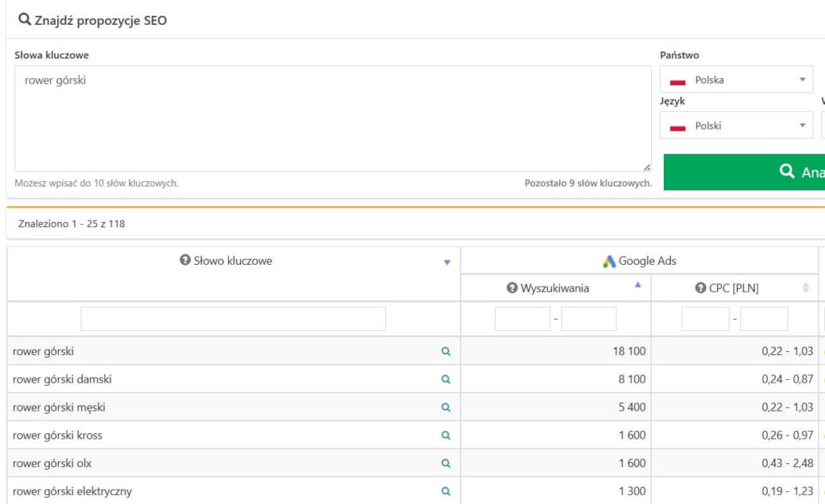The width and height of the screenshot is (825, 504).
Task: Sort by Słowo kluczowe column arrow
Action: (447, 262)
